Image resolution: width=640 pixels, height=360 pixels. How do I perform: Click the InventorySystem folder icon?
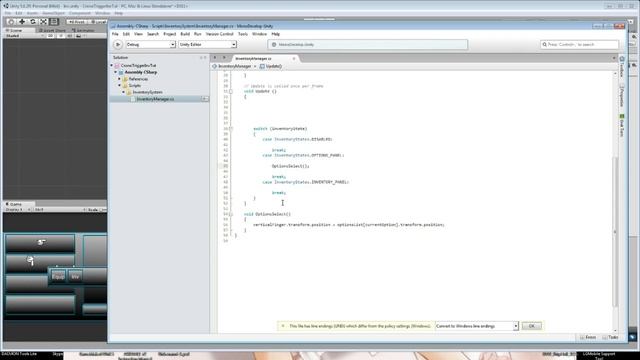(129, 92)
